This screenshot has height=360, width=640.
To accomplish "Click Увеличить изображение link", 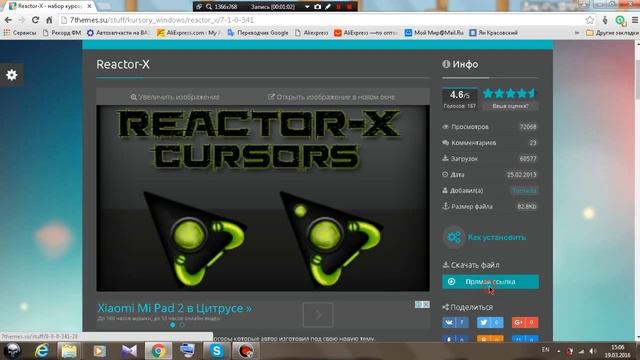I will click(x=175, y=97).
